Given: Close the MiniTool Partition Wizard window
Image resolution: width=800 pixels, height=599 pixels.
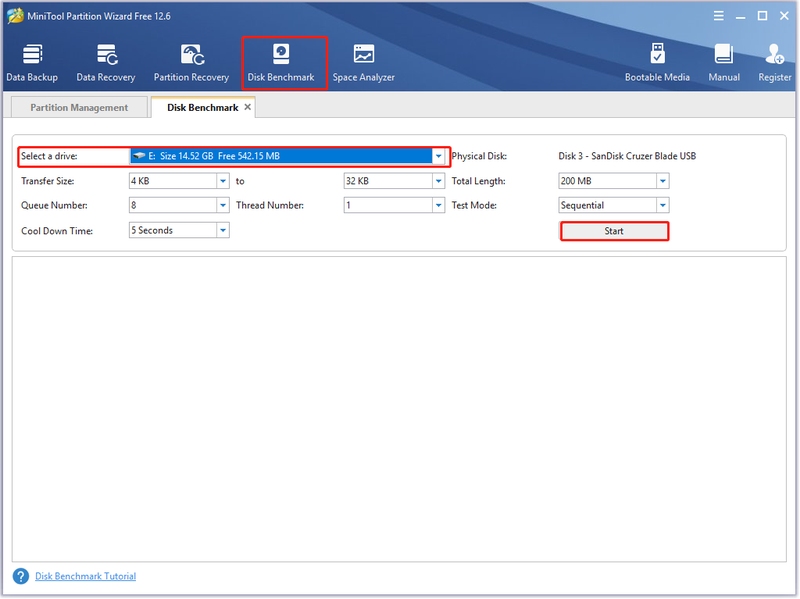Looking at the screenshot, I should click(785, 16).
